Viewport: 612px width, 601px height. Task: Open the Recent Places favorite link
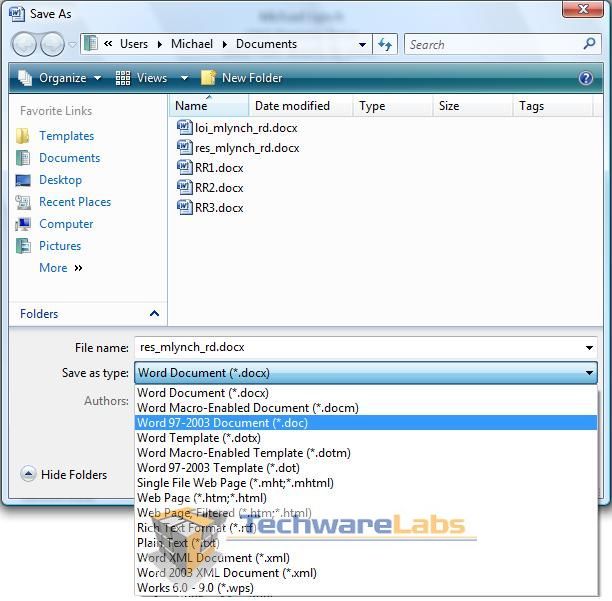75,202
